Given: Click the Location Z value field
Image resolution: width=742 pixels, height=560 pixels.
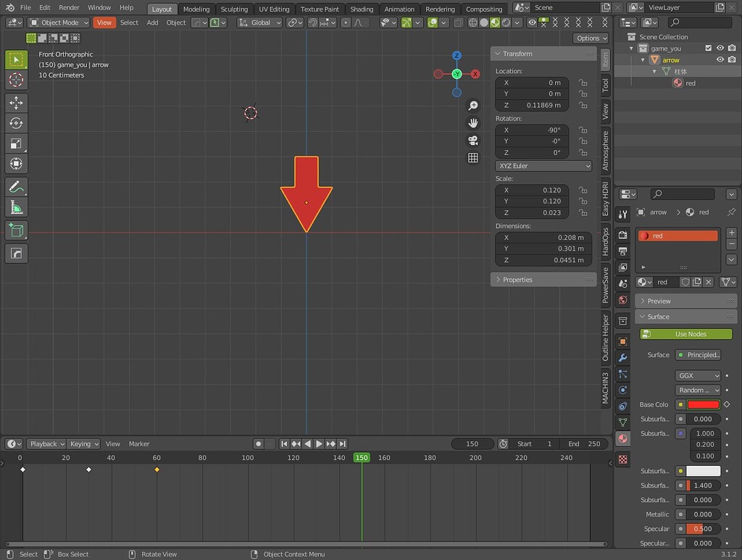Looking at the screenshot, I should point(532,105).
